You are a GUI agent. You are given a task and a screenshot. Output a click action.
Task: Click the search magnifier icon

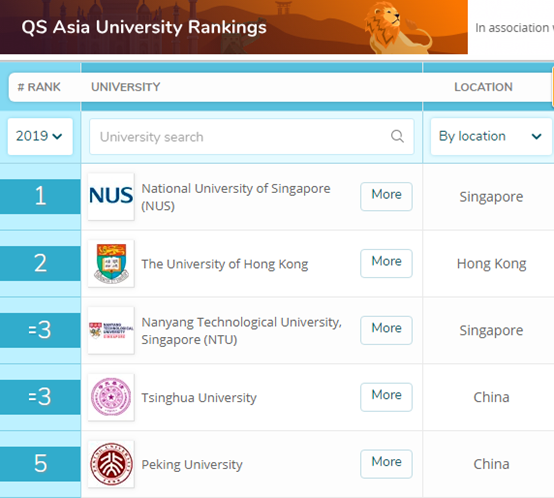397,136
